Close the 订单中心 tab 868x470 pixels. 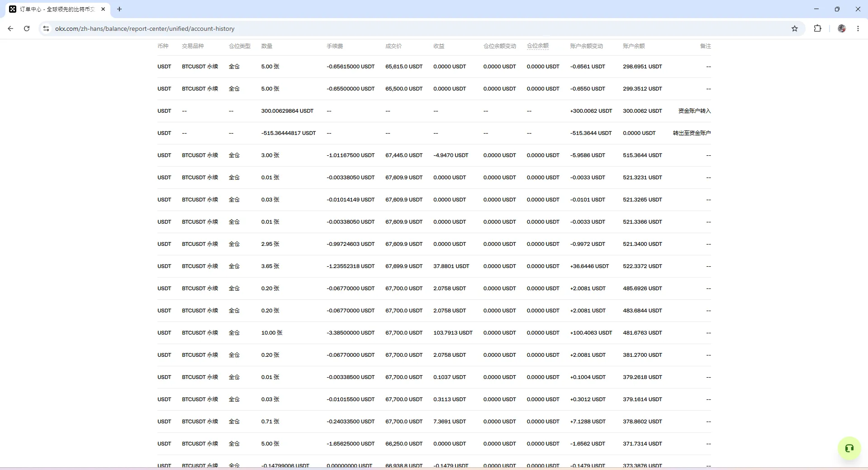[x=103, y=9]
